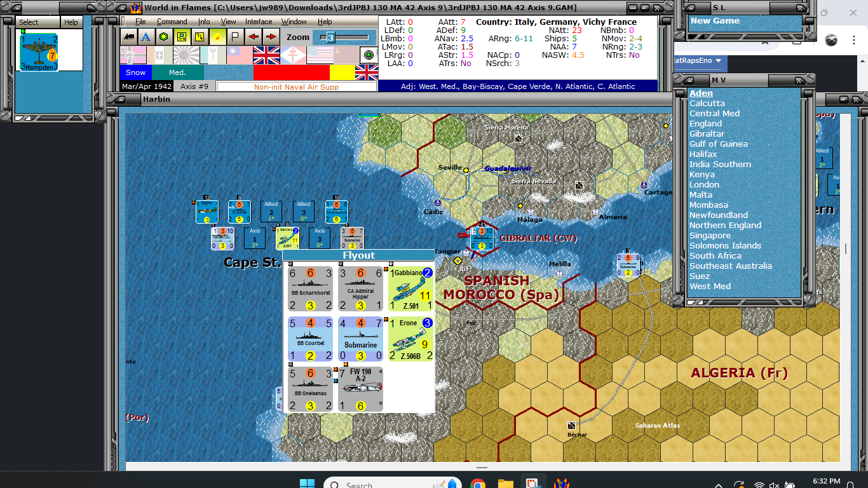Select the Free French cross of Lorraine flag
This screenshot has width=868, height=488.
pyautogui.click(x=293, y=55)
